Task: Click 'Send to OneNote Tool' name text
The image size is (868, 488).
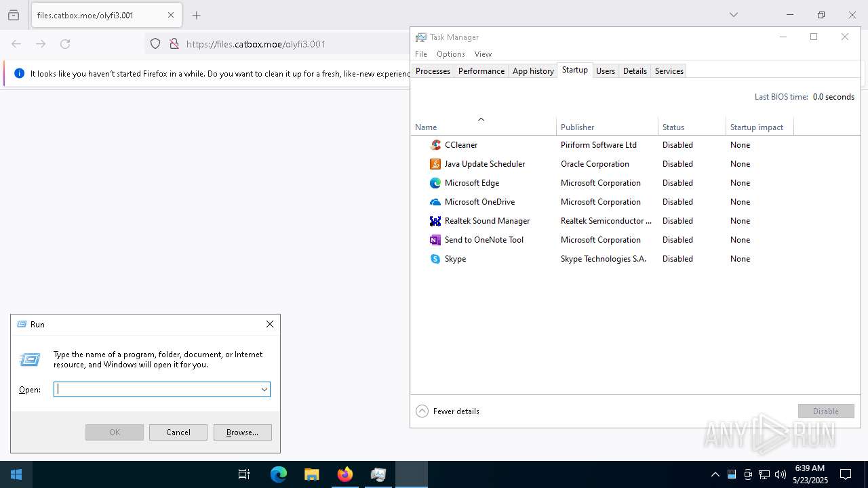Action: 484,240
